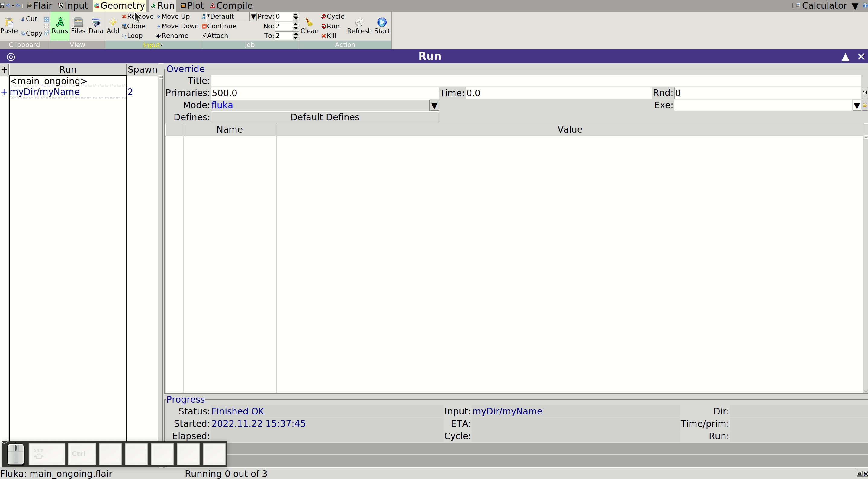Open the Files view icon
The image size is (868, 479).
pos(78,22)
